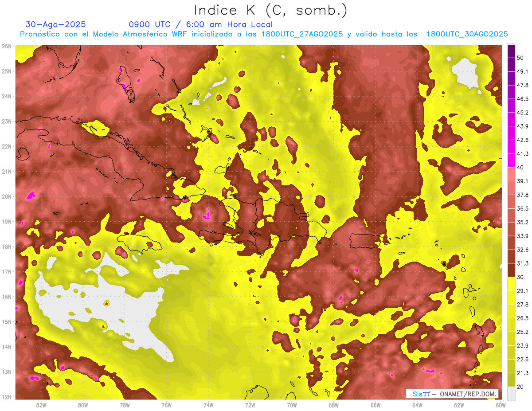Click the 66W longitude label
The image size is (532, 411).
376,405
